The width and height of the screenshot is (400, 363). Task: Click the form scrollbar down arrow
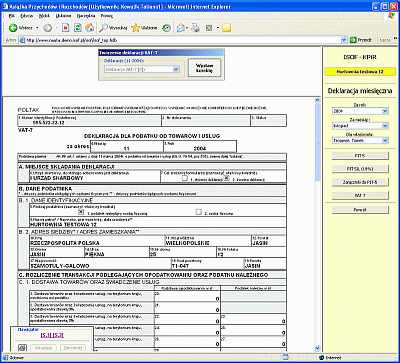[317, 348]
